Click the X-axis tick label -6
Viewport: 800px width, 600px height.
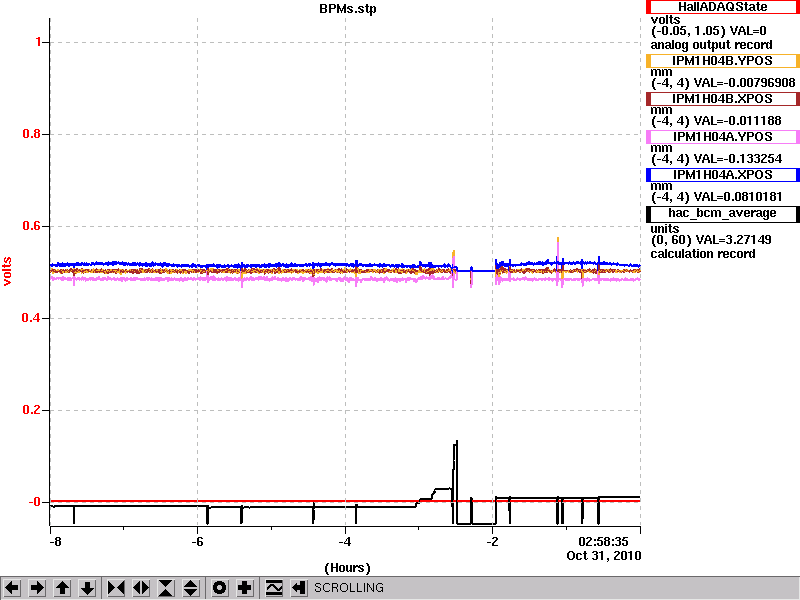tap(197, 542)
